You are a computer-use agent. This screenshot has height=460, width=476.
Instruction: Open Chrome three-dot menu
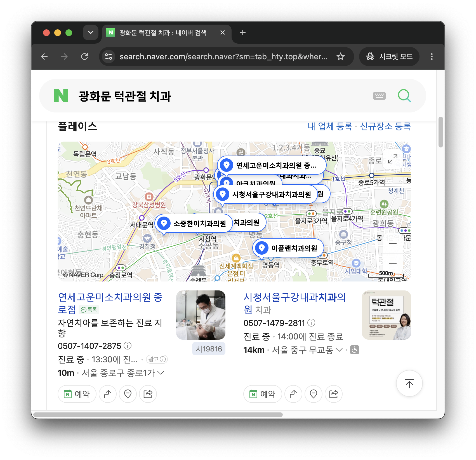coord(432,57)
